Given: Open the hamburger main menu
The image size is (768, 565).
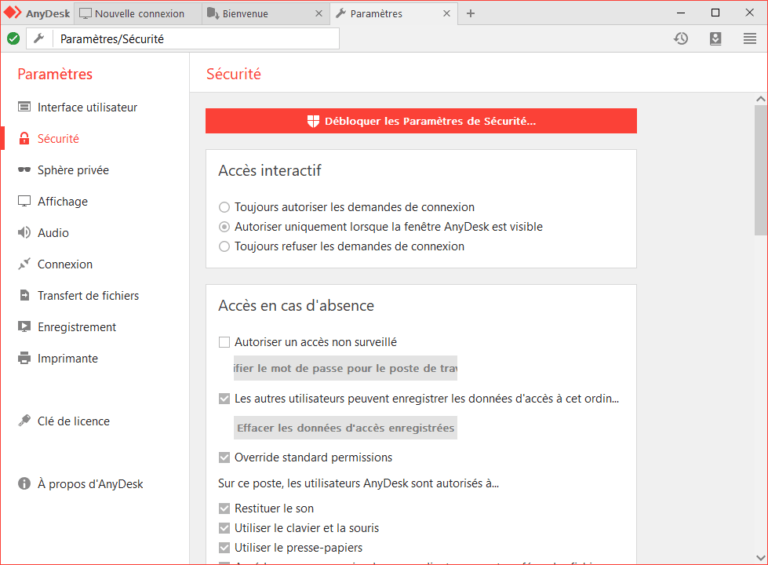Looking at the screenshot, I should coord(749,38).
